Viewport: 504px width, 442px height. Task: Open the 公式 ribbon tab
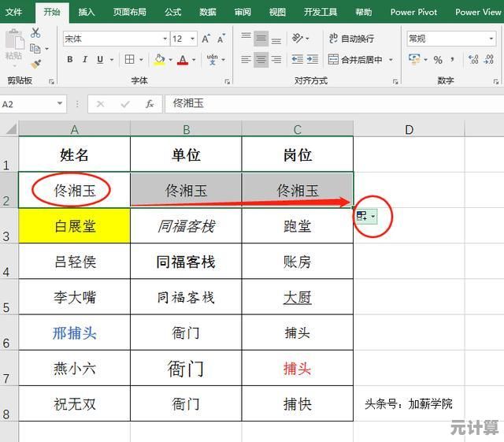coord(172,12)
